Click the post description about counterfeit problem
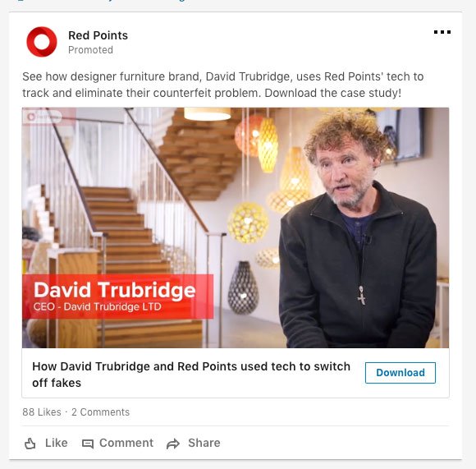Image resolution: width=476 pixels, height=469 pixels. pos(223,85)
